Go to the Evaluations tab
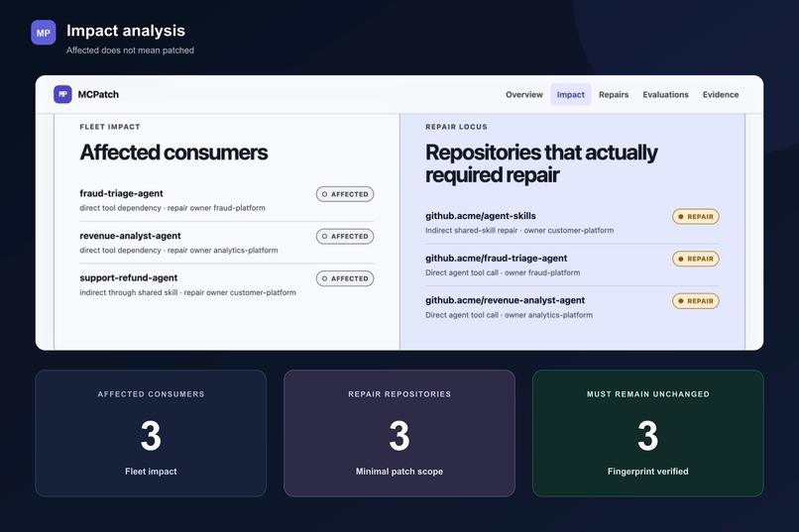The width and height of the screenshot is (799, 532). pos(665,95)
